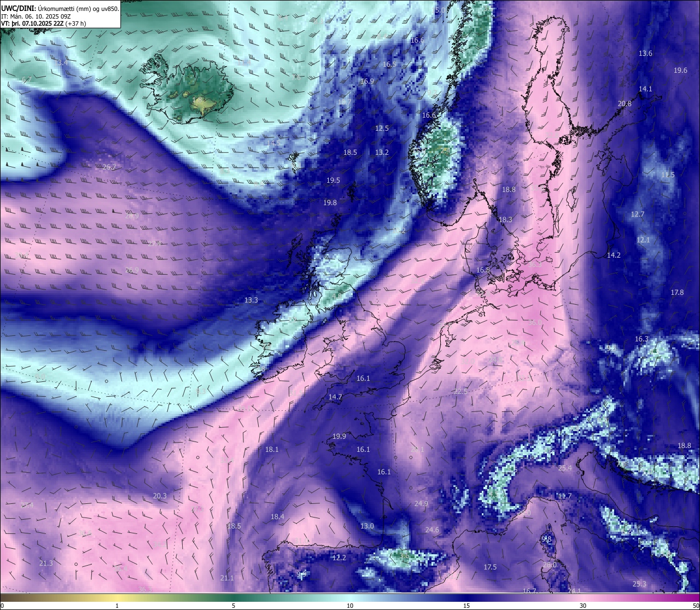Click the map value 13.6
This screenshot has height=610, width=700.
pos(645,54)
